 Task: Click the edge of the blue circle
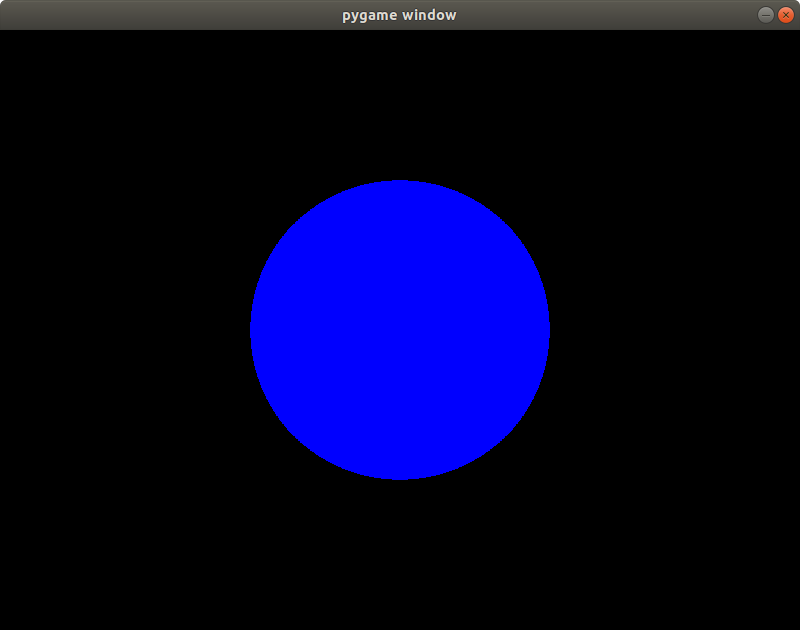[400, 182]
